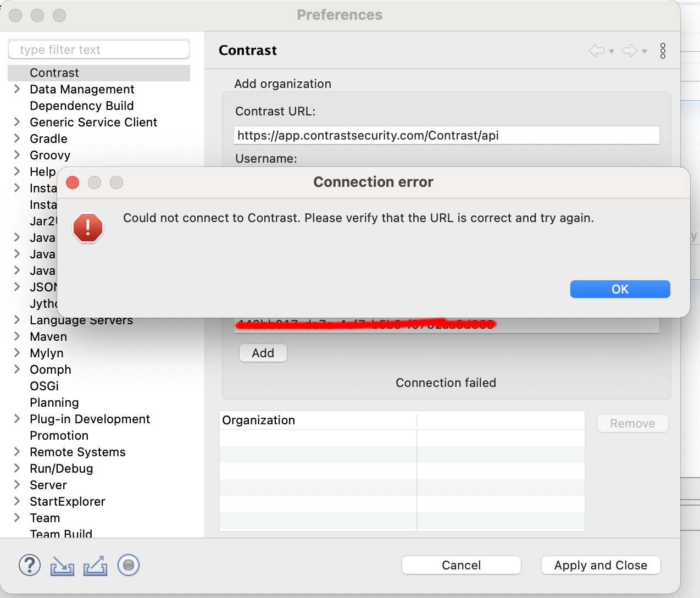This screenshot has height=598, width=700.
Task: Expand the Server tree node
Action: (17, 485)
